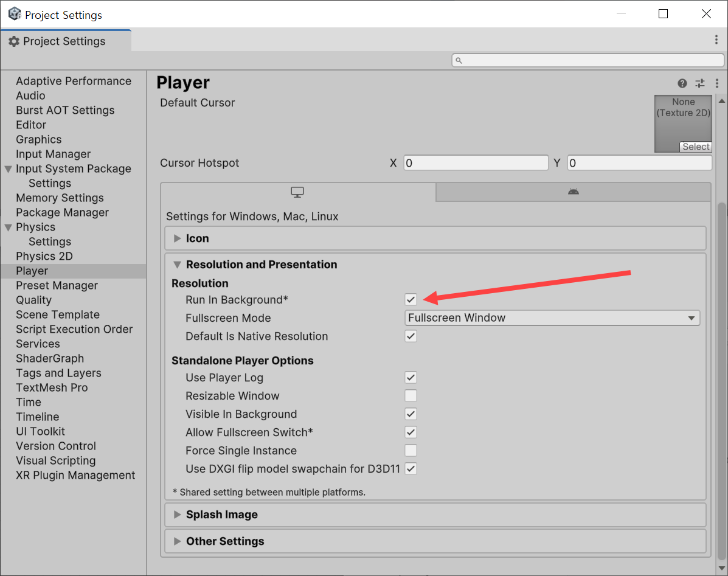Enable the Force Single Instance checkbox

point(411,451)
